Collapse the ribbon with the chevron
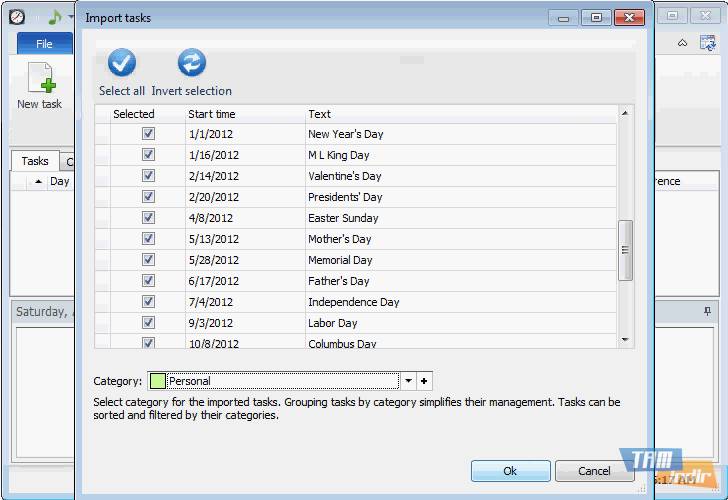 (x=682, y=43)
